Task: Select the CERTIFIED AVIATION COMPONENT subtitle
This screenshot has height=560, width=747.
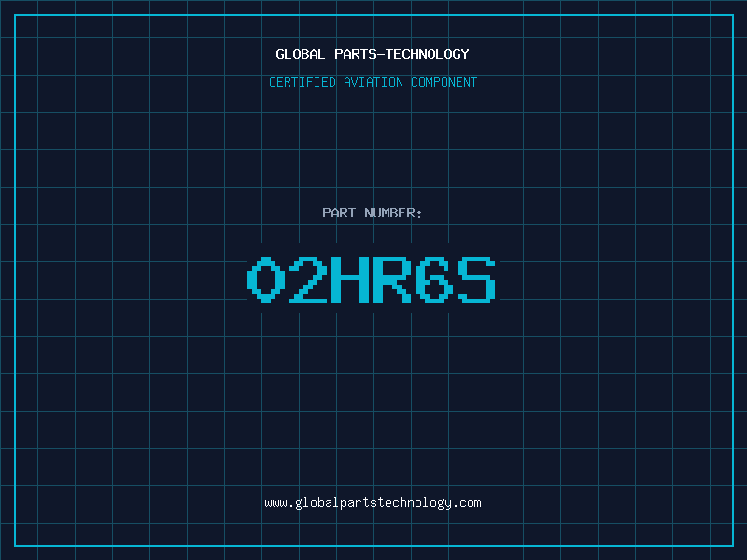Action: 373,82
